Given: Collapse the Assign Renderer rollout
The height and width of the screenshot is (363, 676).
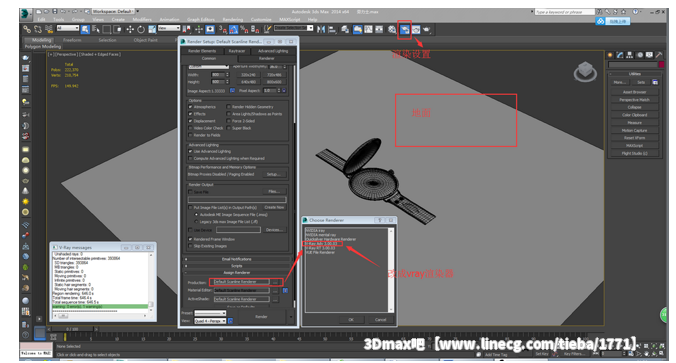Looking at the screenshot, I should tap(237, 272).
